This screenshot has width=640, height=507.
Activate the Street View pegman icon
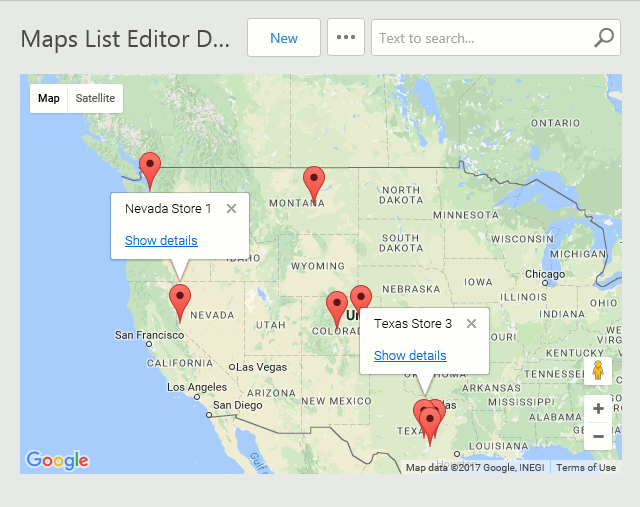click(x=598, y=371)
